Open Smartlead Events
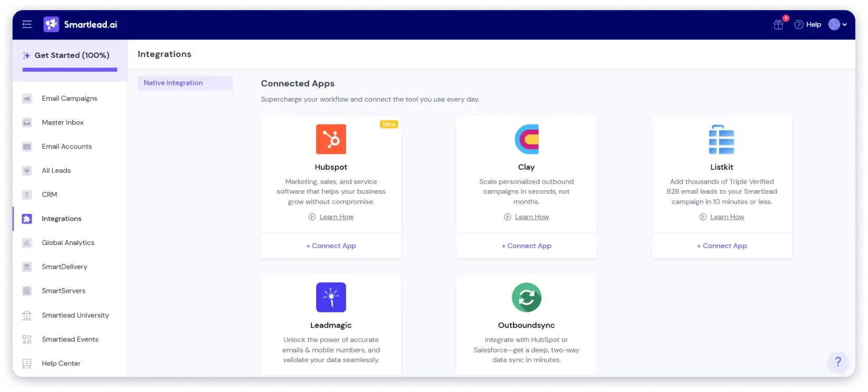This screenshot has height=392, width=868. click(x=70, y=339)
